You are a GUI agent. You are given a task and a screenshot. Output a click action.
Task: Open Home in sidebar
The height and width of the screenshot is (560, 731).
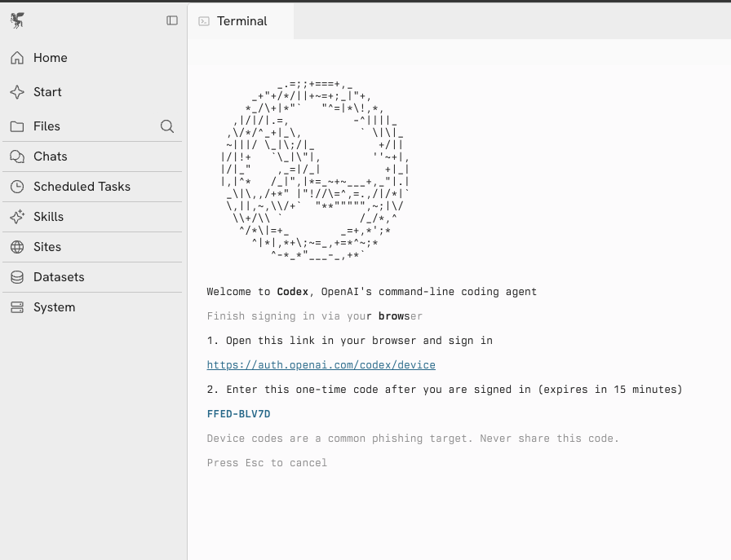(92, 58)
